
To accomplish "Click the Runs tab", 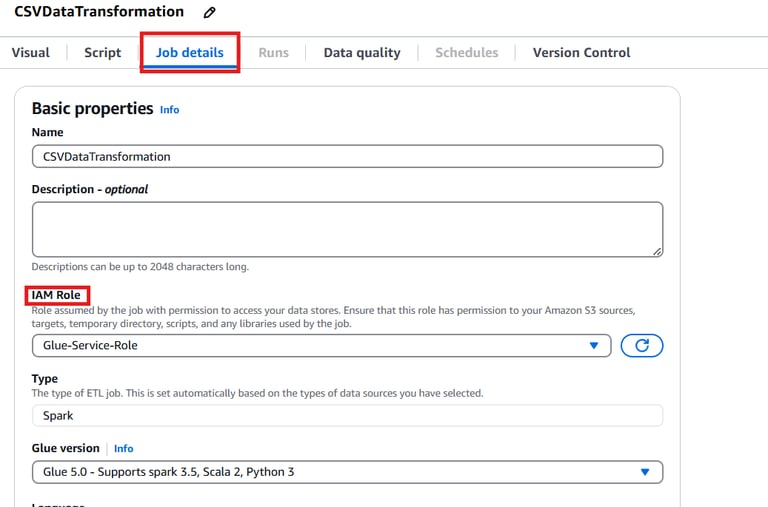I will 273,53.
